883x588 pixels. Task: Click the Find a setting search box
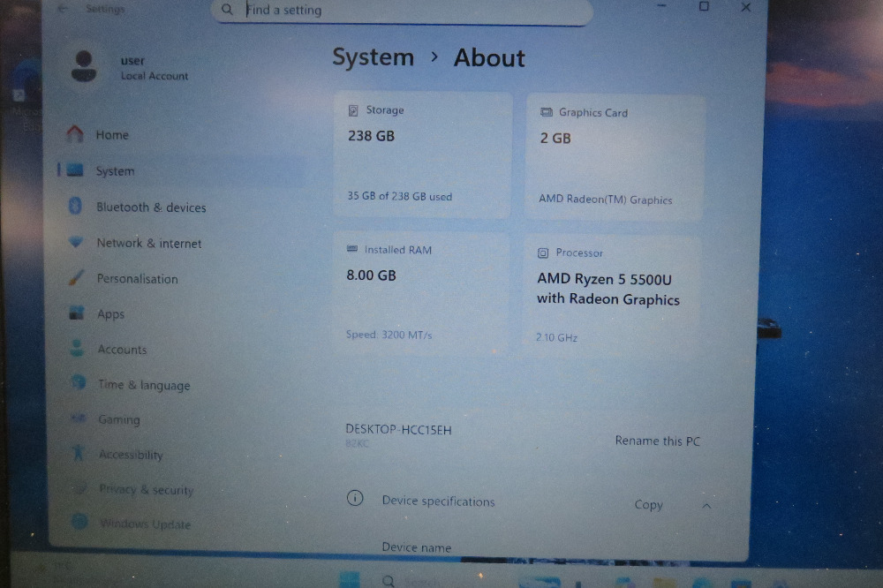(402, 11)
